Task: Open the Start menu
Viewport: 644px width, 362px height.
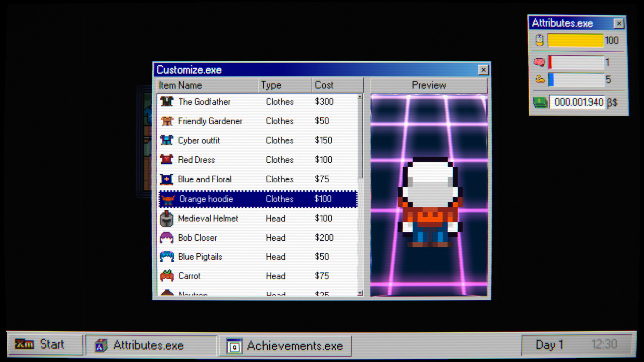Action: coord(46,344)
